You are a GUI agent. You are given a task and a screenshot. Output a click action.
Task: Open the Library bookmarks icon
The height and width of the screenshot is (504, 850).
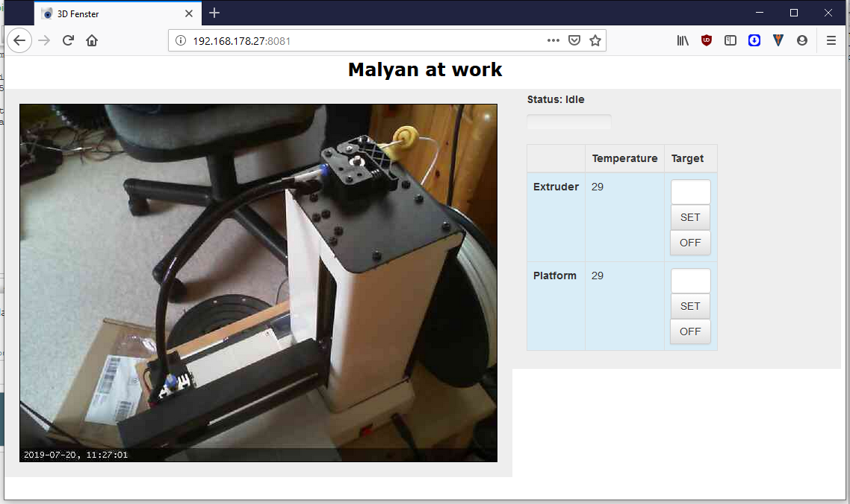683,40
